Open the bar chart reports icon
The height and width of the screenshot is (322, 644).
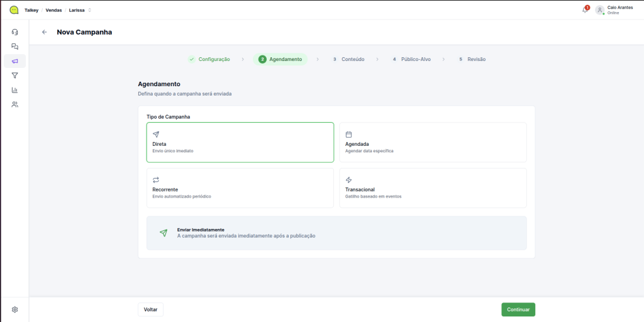(15, 90)
